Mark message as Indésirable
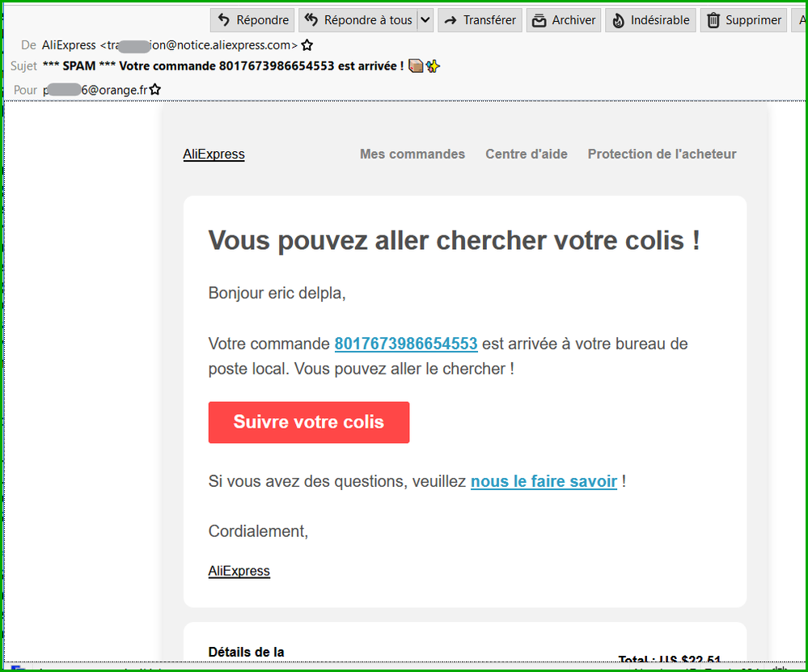 [650, 20]
